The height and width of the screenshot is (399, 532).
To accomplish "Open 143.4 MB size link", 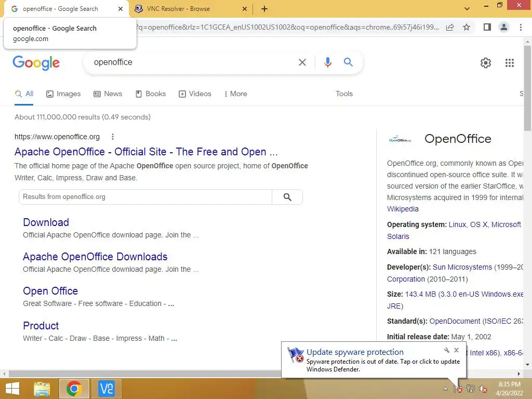I will coord(464,294).
